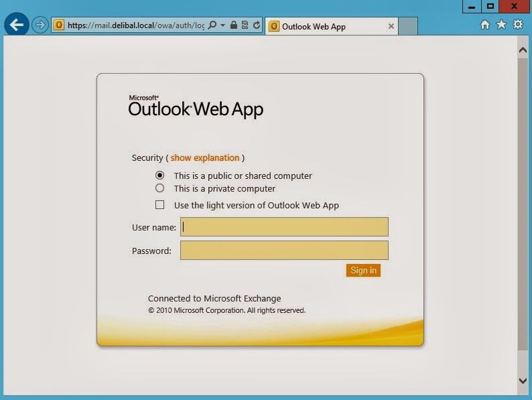
Task: Open Favorites star icon
Action: [501, 25]
